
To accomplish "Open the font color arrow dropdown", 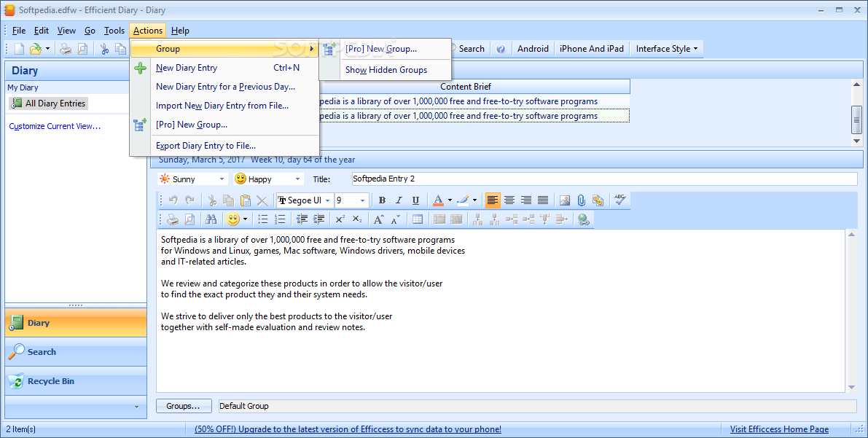I will (x=450, y=200).
